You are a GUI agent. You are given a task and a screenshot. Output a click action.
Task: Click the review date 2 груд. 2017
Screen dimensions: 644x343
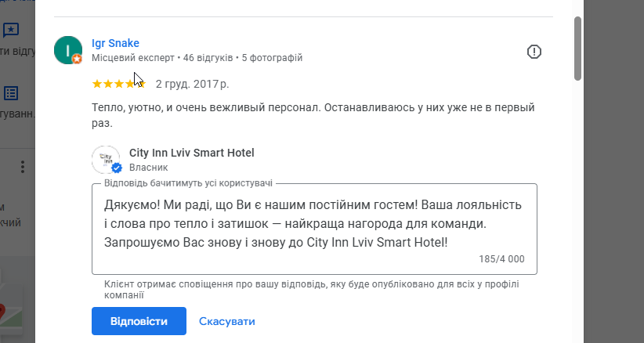(192, 83)
